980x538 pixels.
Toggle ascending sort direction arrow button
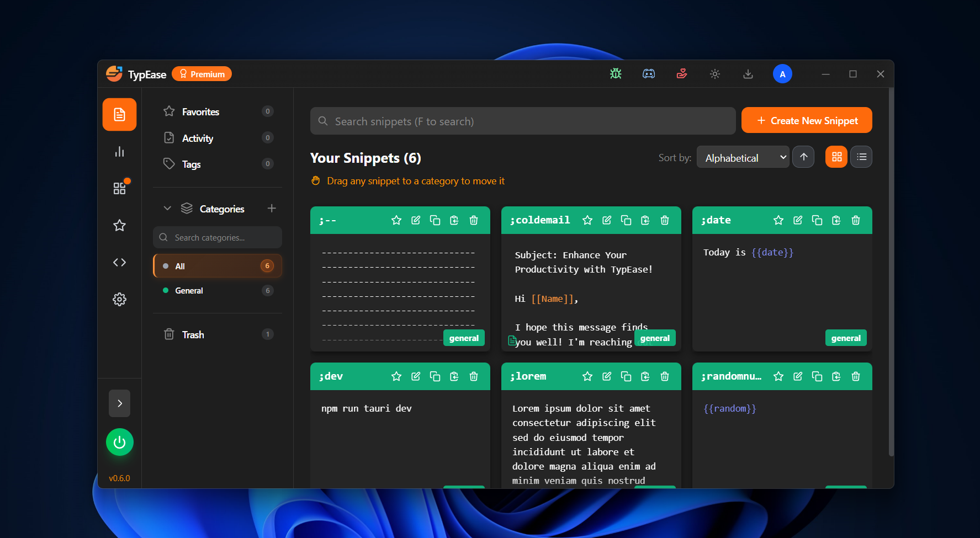803,157
